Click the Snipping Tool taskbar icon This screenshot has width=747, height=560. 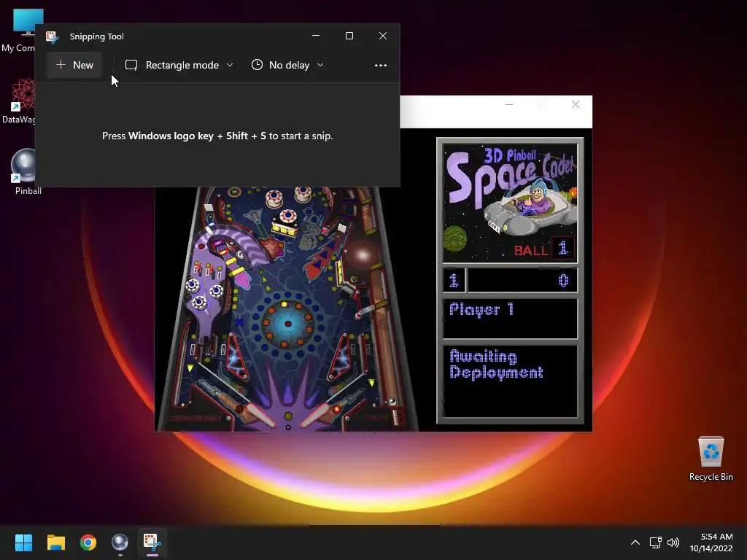click(x=152, y=542)
